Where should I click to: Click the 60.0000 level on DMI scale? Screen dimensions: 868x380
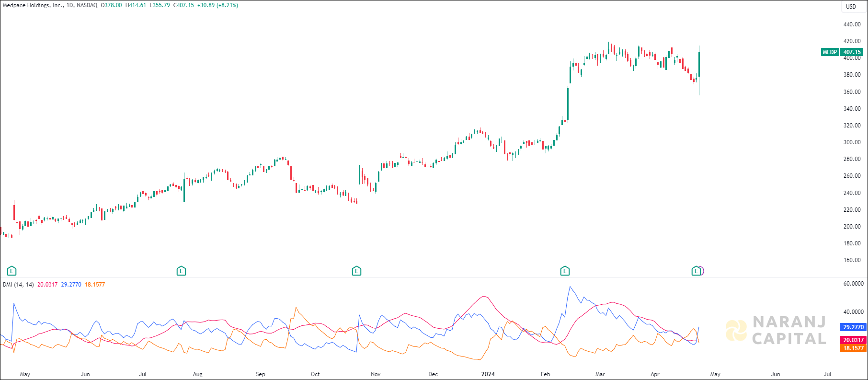coord(853,284)
